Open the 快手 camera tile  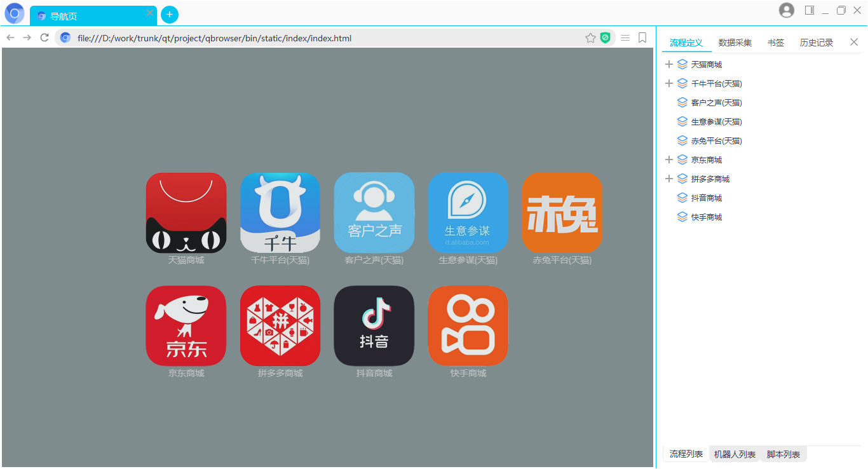pyautogui.click(x=468, y=326)
